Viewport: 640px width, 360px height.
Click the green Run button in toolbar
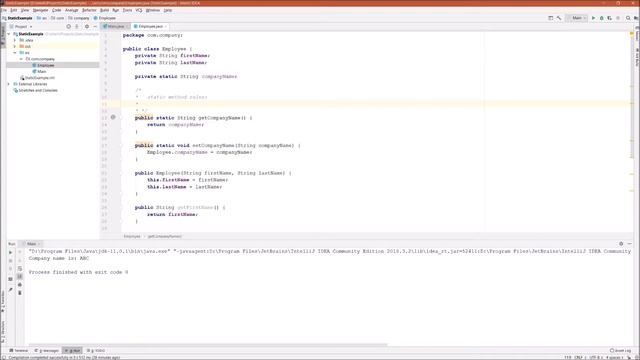(593, 18)
